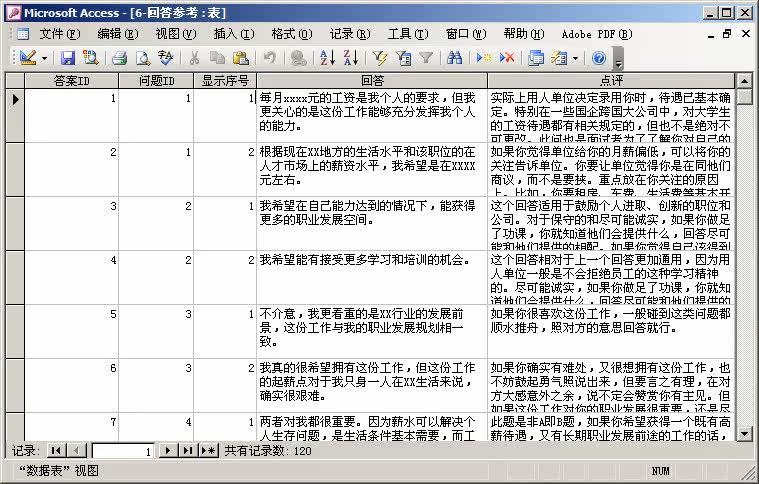Select the 点评 column header
759x484 pixels.
611,81
